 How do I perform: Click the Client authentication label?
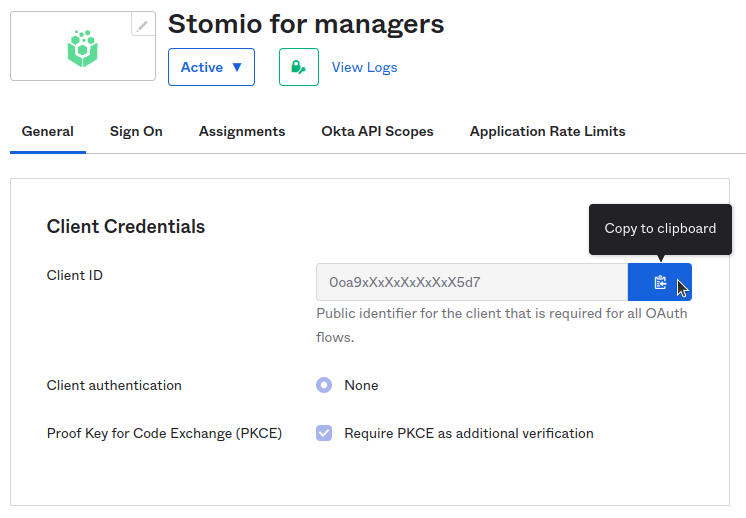pyautogui.click(x=114, y=385)
